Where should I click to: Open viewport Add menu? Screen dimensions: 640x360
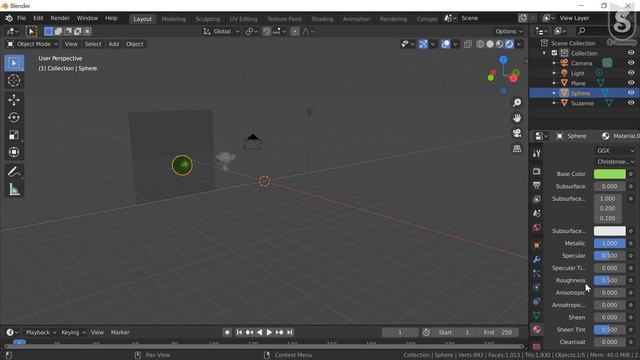114,44
